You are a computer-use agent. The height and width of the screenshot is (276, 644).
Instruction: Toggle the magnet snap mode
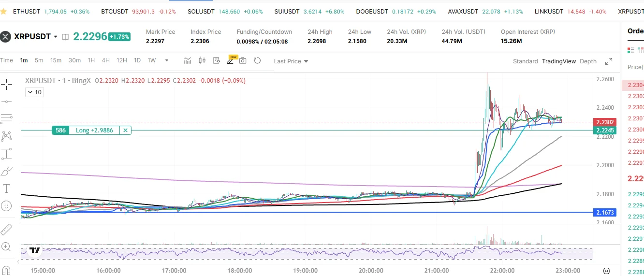pos(6,270)
